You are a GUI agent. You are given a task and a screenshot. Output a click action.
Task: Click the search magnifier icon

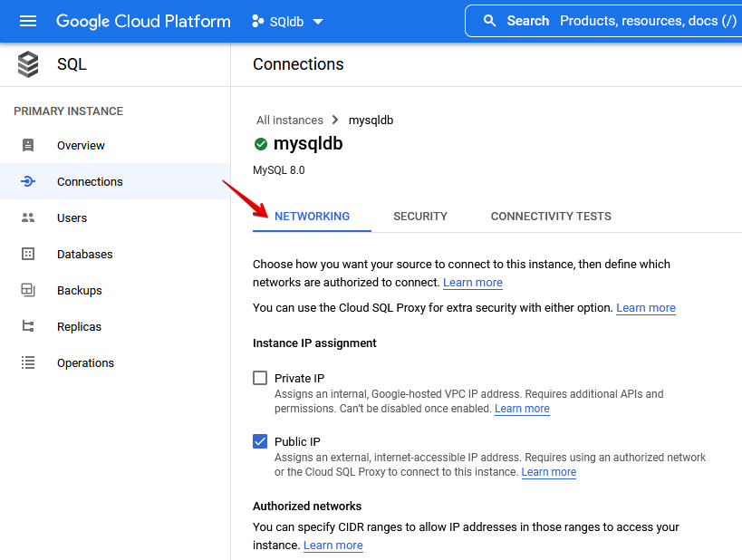point(490,21)
